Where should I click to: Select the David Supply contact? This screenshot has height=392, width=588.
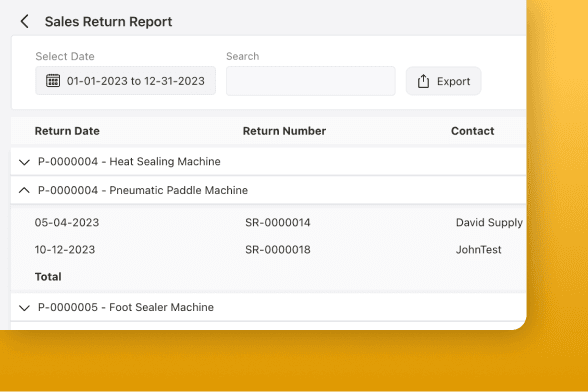click(x=489, y=222)
